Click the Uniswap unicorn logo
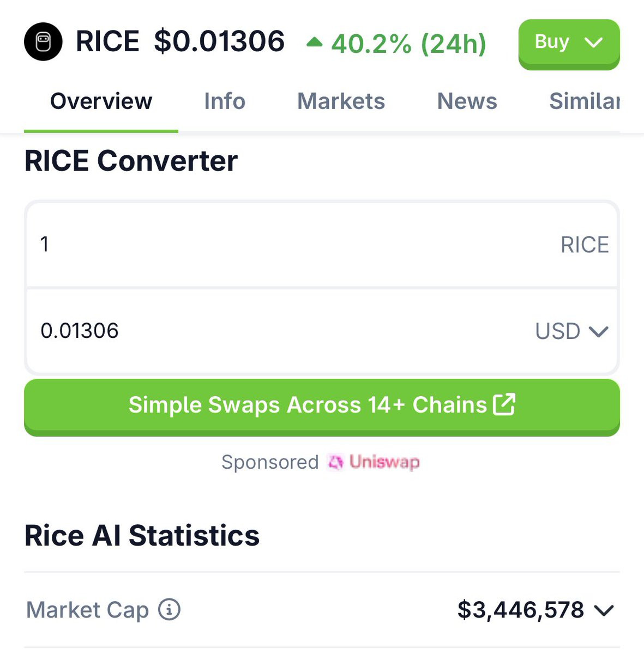The width and height of the screenshot is (644, 654). (335, 462)
